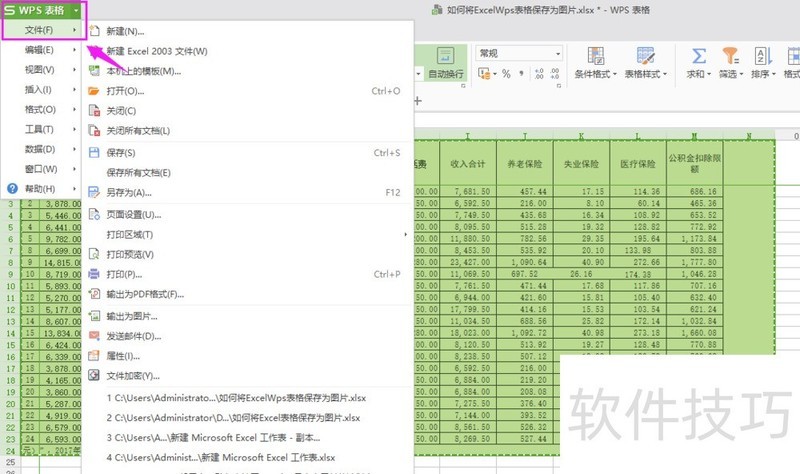Image resolution: width=800 pixels, height=474 pixels.
Task: Click the Send mail icon
Action: tap(94, 336)
